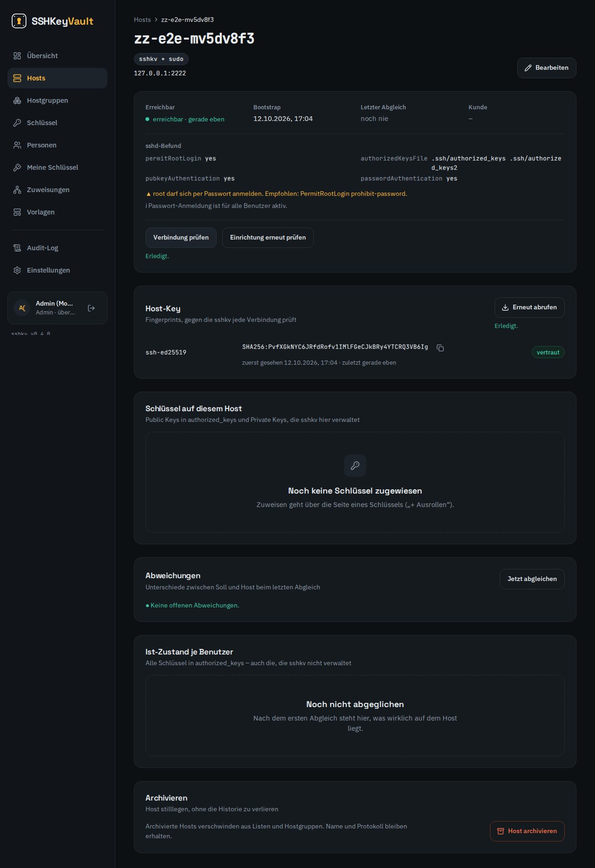Click the archive box icon
Image resolution: width=595 pixels, height=868 pixels.
click(501, 831)
